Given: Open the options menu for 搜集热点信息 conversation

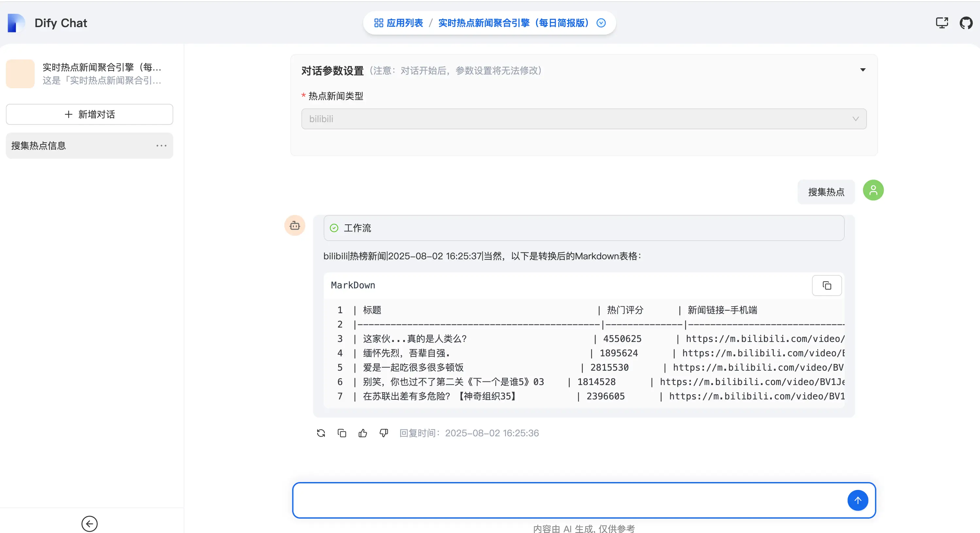Looking at the screenshot, I should tap(161, 146).
